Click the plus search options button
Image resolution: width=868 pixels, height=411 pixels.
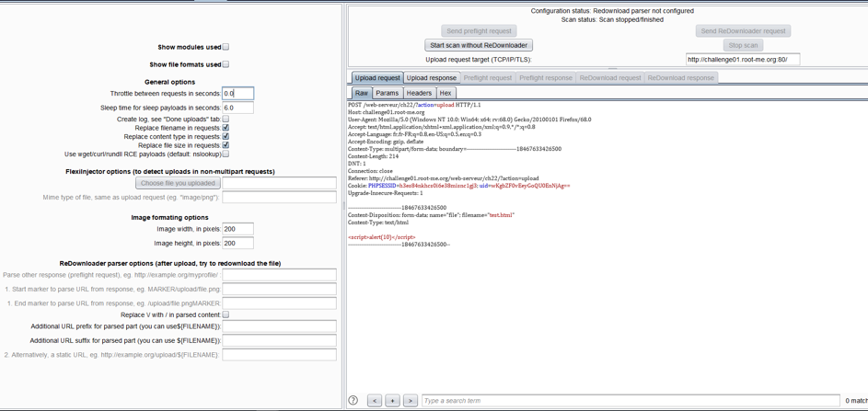pyautogui.click(x=392, y=401)
